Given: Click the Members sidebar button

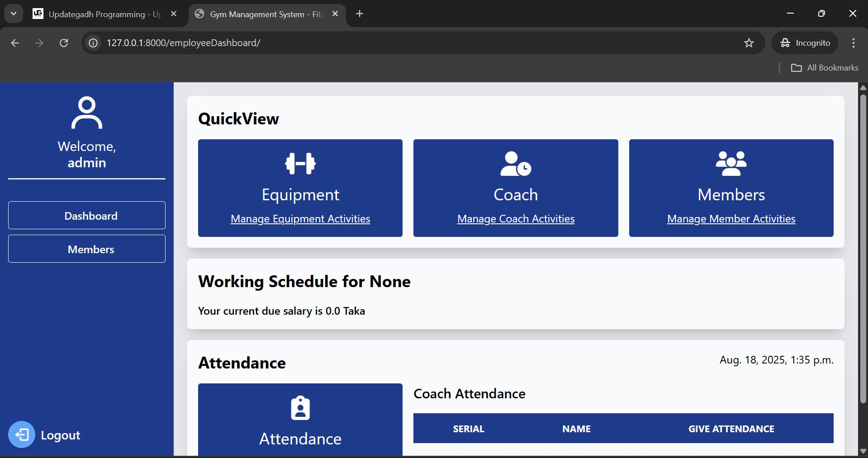Looking at the screenshot, I should (86, 249).
